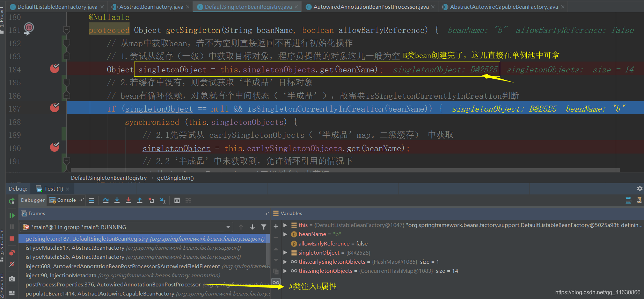
Task: Step over current line
Action: (x=106, y=200)
